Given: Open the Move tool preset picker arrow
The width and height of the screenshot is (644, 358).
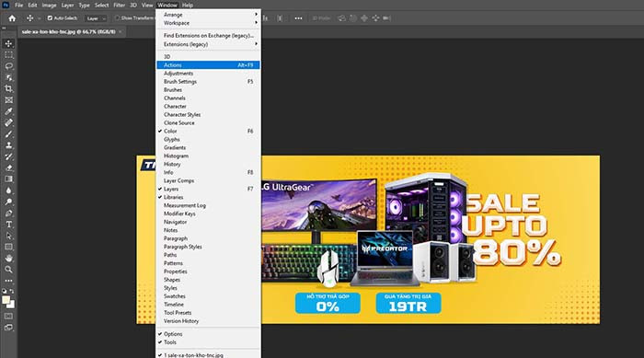Looking at the screenshot, I should (x=39, y=18).
